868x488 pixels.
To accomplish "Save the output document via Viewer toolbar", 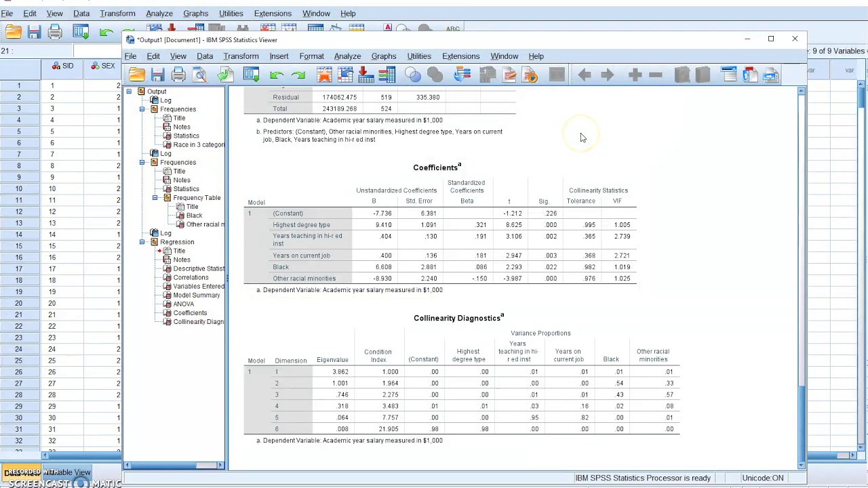I will (157, 75).
